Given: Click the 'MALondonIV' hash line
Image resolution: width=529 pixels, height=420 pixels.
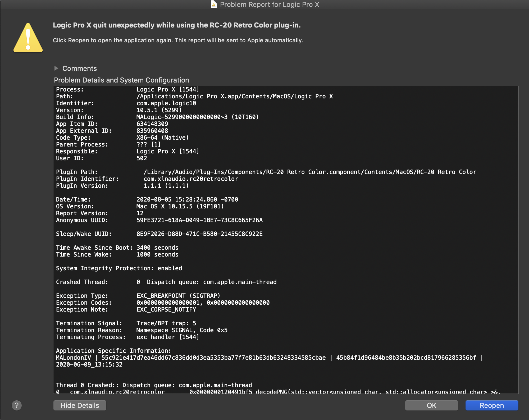Looking at the screenshot, I should tap(270, 358).
